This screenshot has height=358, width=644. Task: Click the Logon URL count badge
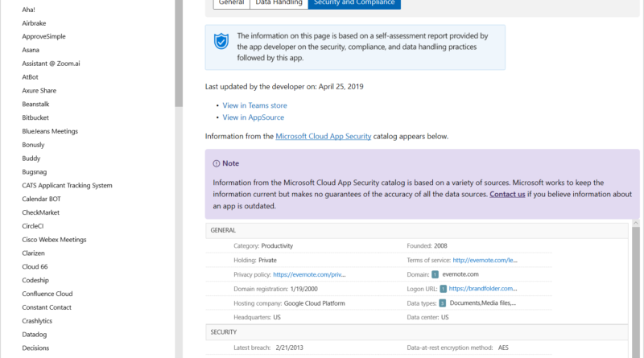(x=444, y=289)
